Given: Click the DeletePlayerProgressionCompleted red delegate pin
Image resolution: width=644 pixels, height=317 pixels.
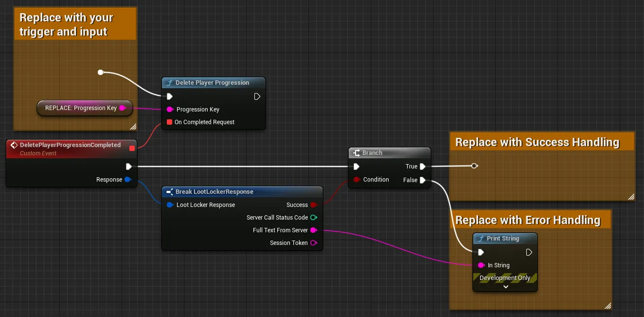Looking at the screenshot, I should pos(132,148).
